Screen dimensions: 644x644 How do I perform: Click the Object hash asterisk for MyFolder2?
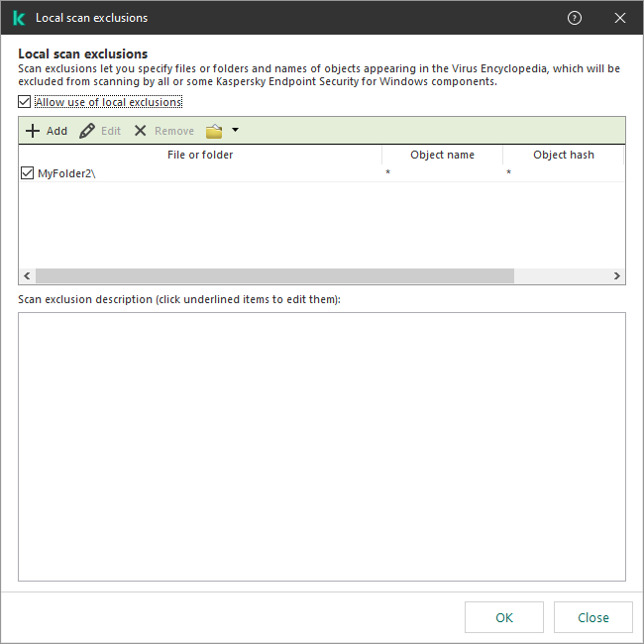pos(508,172)
